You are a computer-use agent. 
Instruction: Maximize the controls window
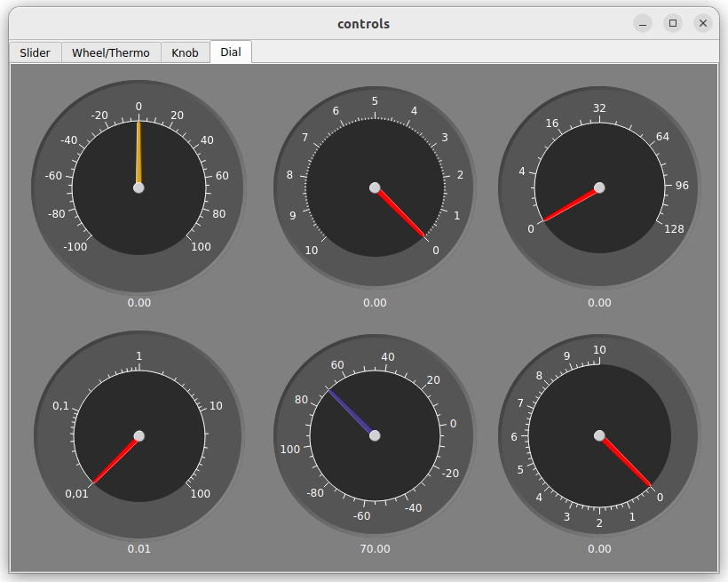click(673, 23)
